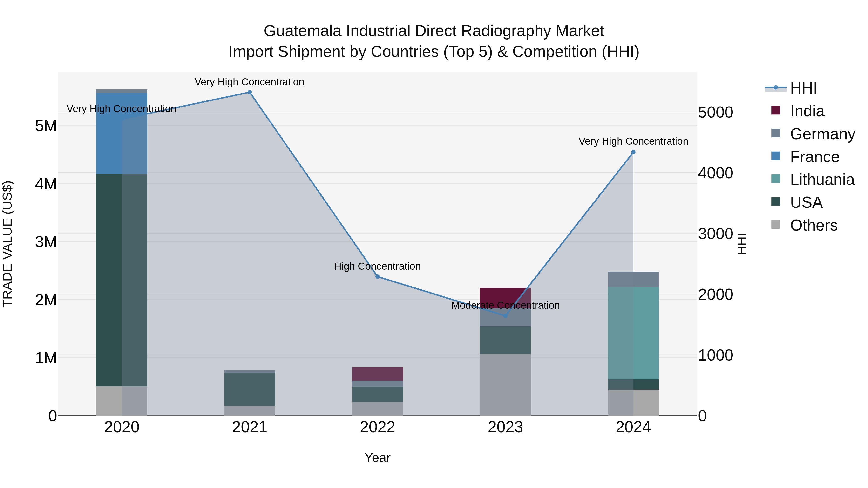Click the 2020 x-axis tick label
Screen dimensions: 868x488
pyautogui.click(x=122, y=427)
